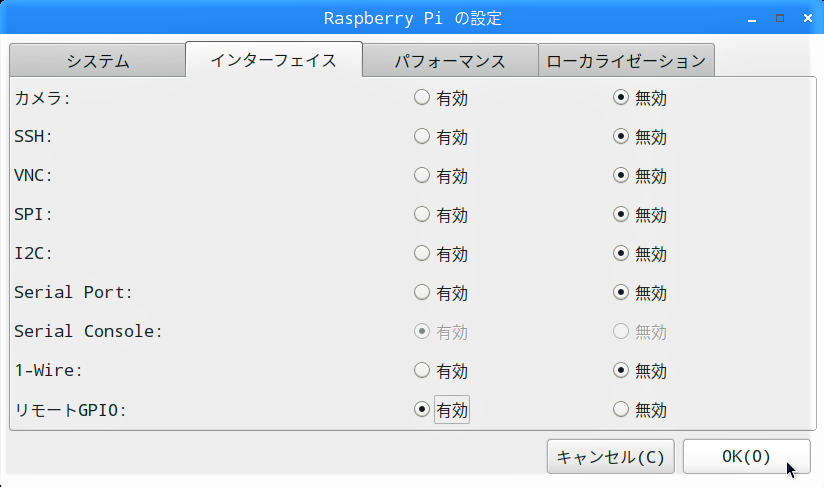
Task: Open the ローカライゼーション tab
Action: click(x=626, y=61)
